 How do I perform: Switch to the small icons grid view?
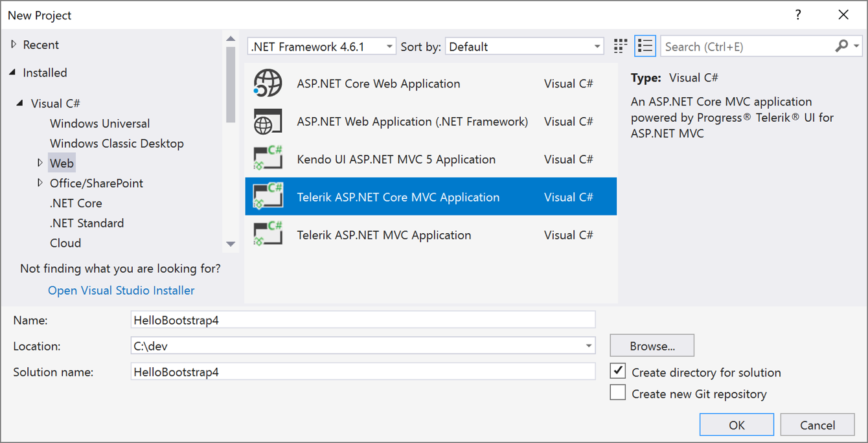point(621,46)
